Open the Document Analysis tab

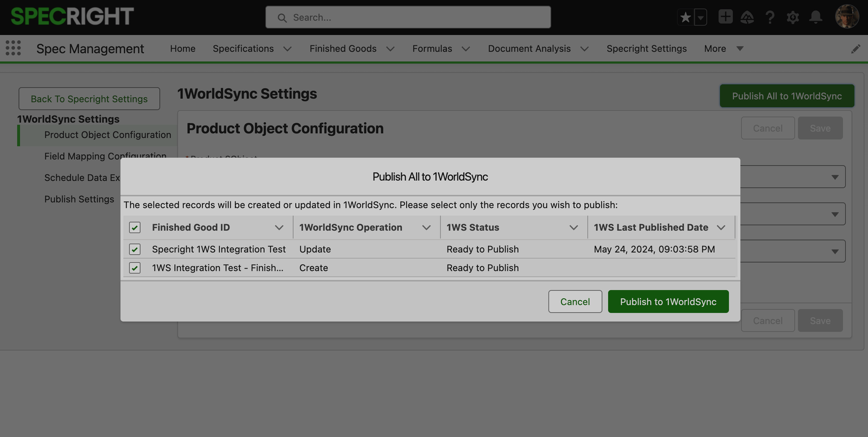(529, 48)
